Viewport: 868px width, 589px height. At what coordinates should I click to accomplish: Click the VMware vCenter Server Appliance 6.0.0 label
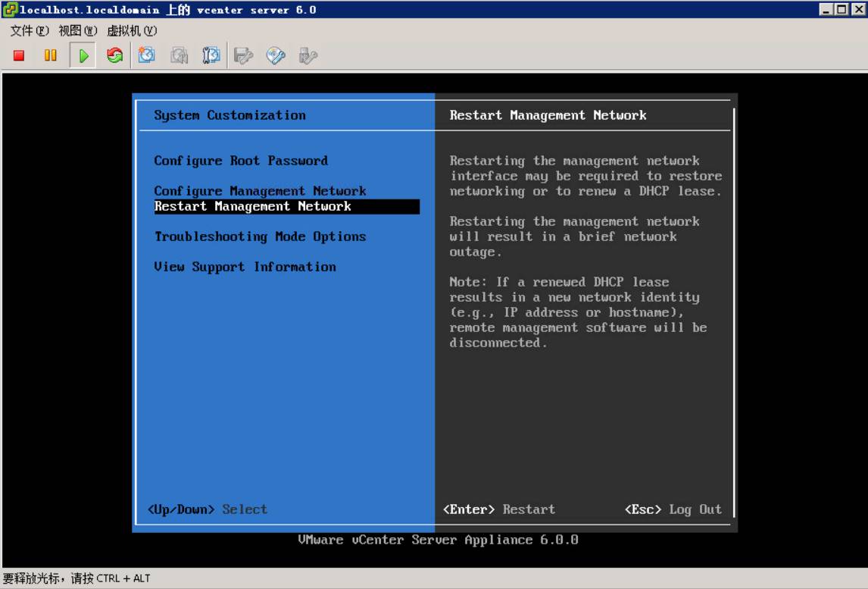tap(439, 540)
